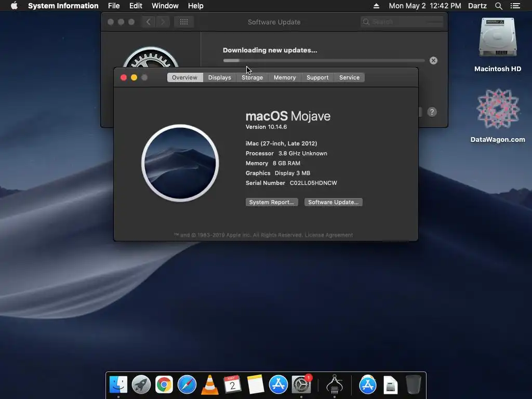Go back in the Software Update window
The image size is (532, 399).
tap(148, 22)
